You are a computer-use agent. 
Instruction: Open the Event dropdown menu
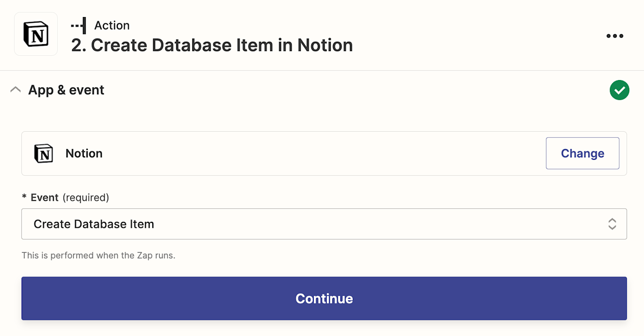coord(323,224)
